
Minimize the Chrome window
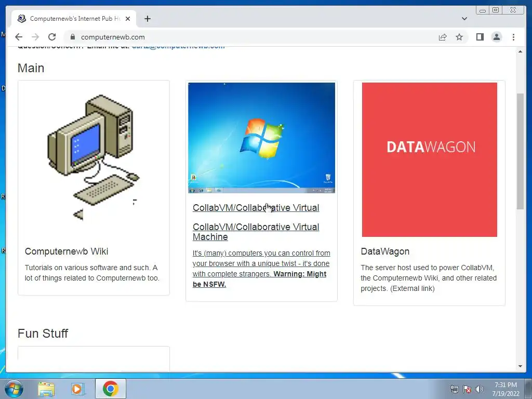483,10
